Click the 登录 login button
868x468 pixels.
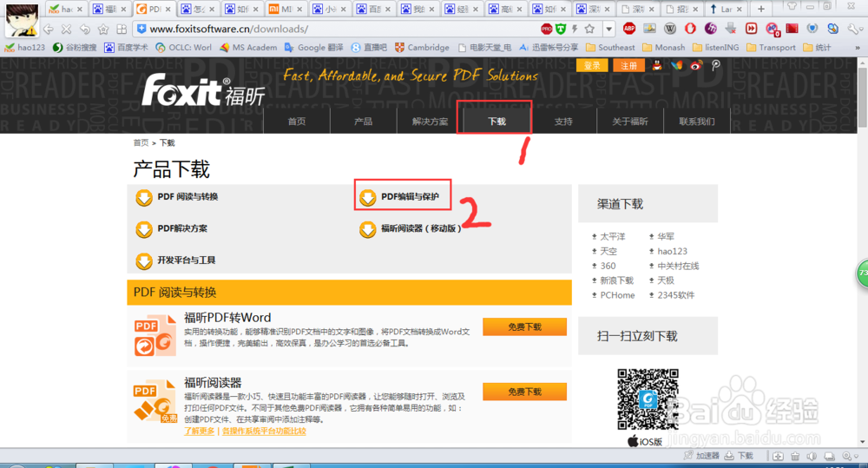tap(592, 65)
